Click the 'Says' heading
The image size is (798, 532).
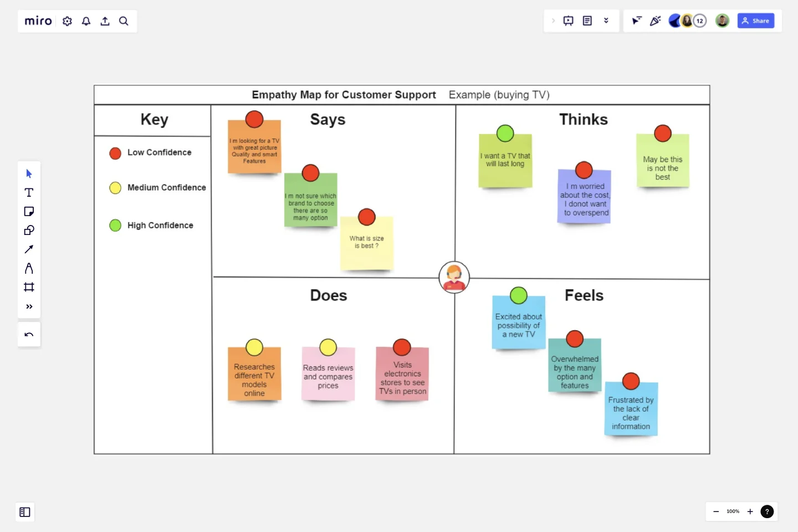[x=328, y=120]
